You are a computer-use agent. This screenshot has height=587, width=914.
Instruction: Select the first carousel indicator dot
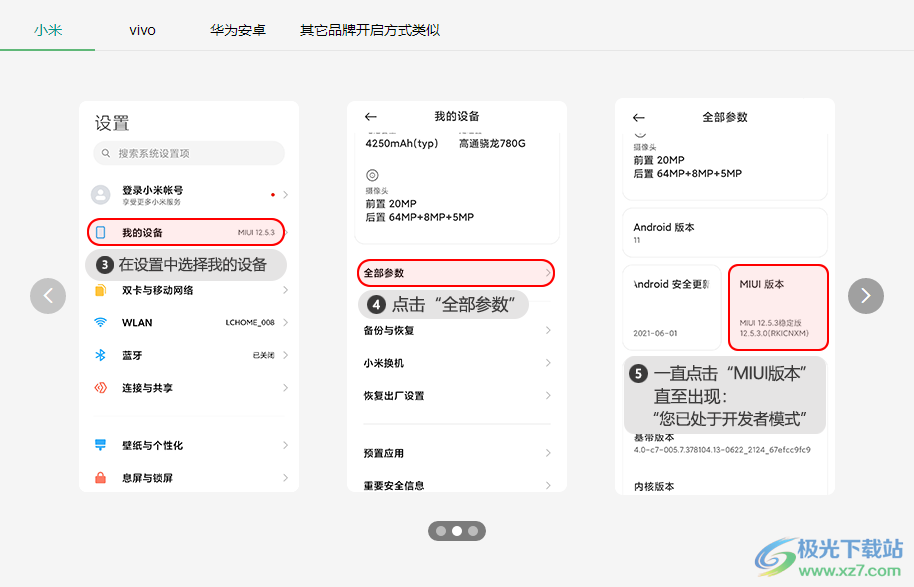click(x=441, y=531)
